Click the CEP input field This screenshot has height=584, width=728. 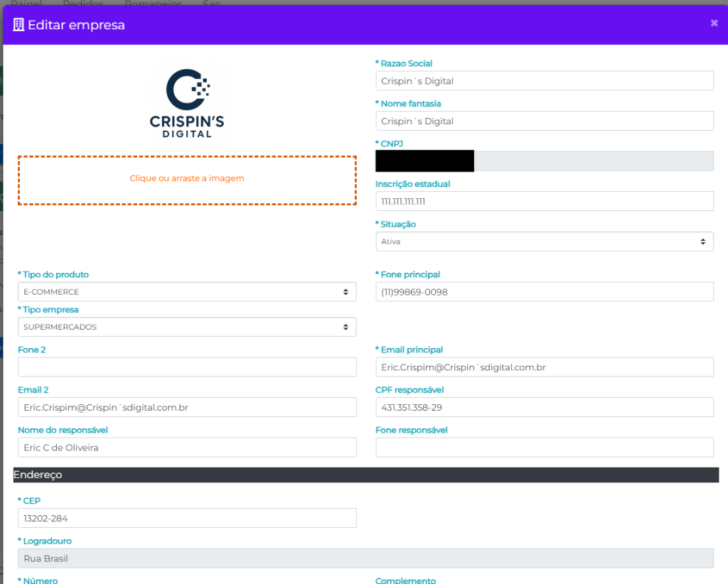tap(187, 519)
